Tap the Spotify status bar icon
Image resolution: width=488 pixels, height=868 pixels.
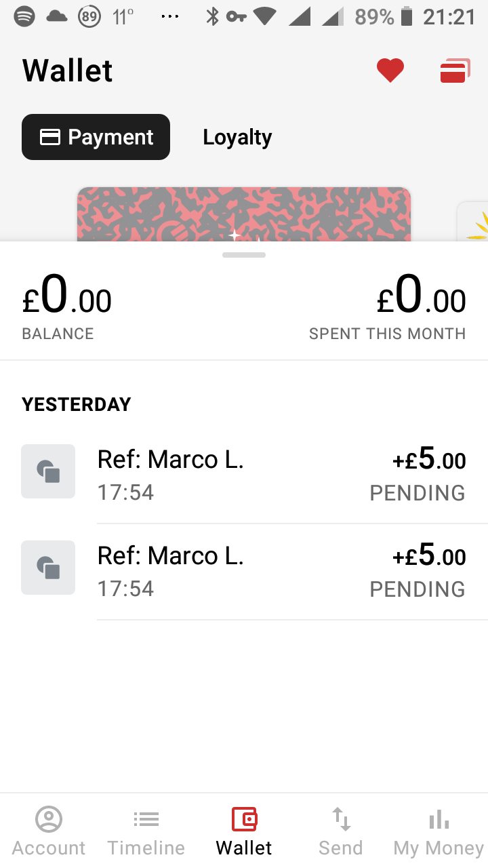click(24, 16)
